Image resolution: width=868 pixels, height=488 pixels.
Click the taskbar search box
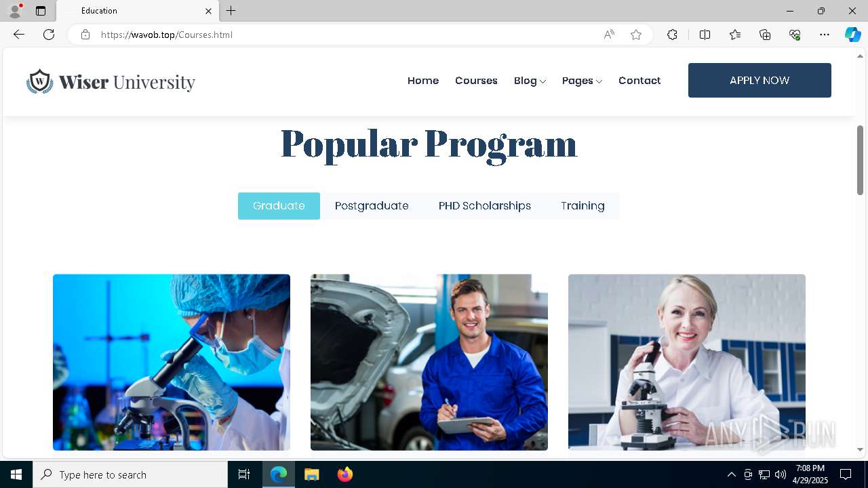pos(130,474)
